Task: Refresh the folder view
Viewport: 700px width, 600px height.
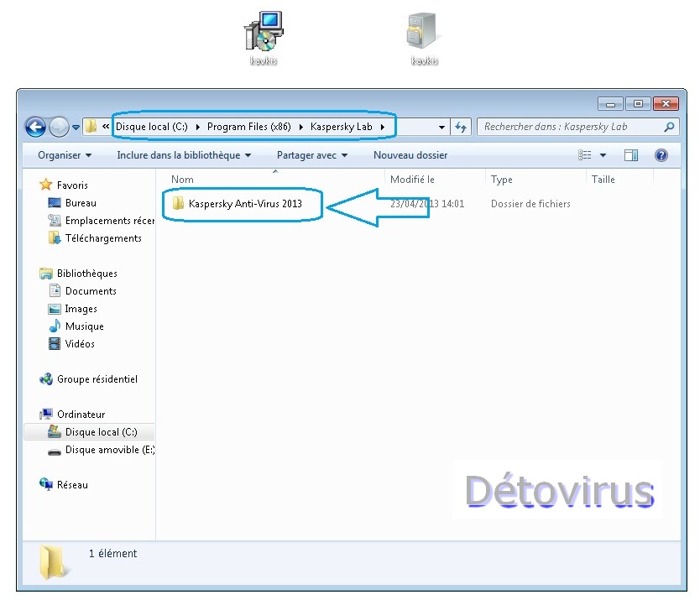Action: coord(461,128)
